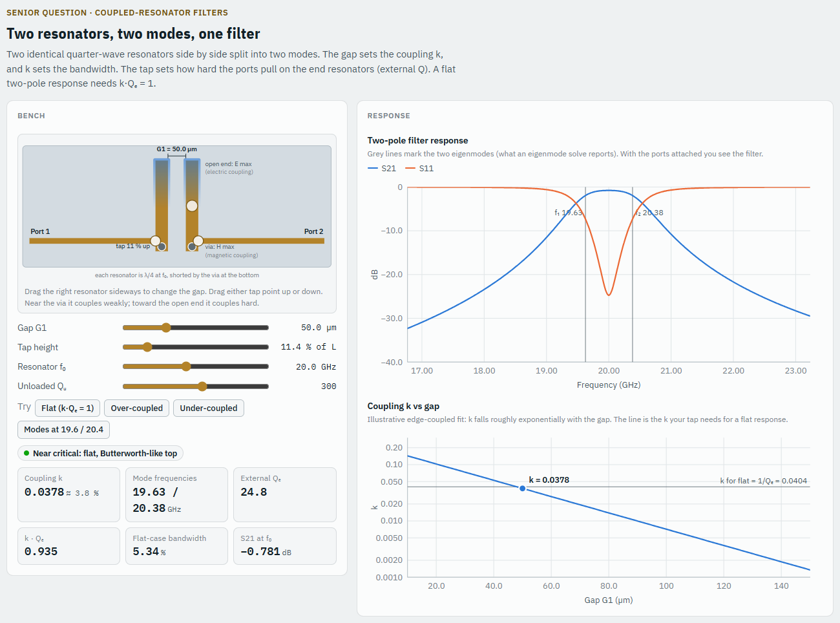
Task: Apply the Under-coupled preset
Action: coord(209,408)
